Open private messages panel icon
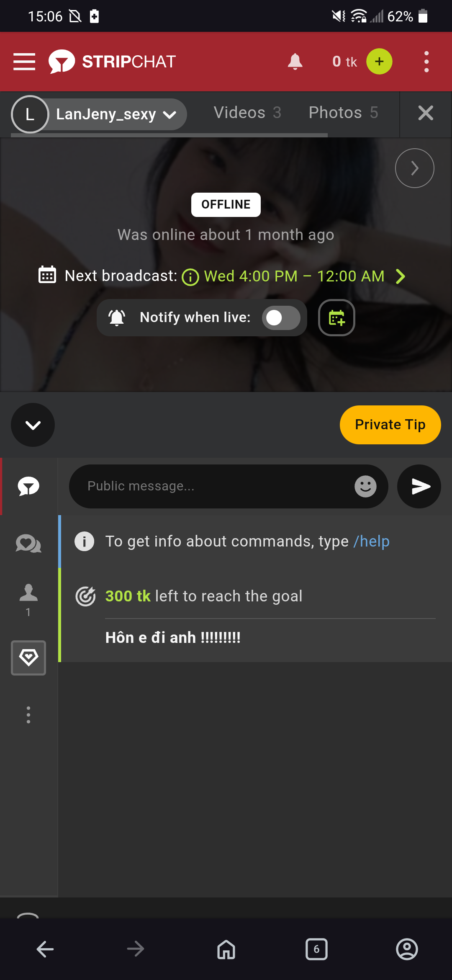The width and height of the screenshot is (452, 980). [x=28, y=544]
